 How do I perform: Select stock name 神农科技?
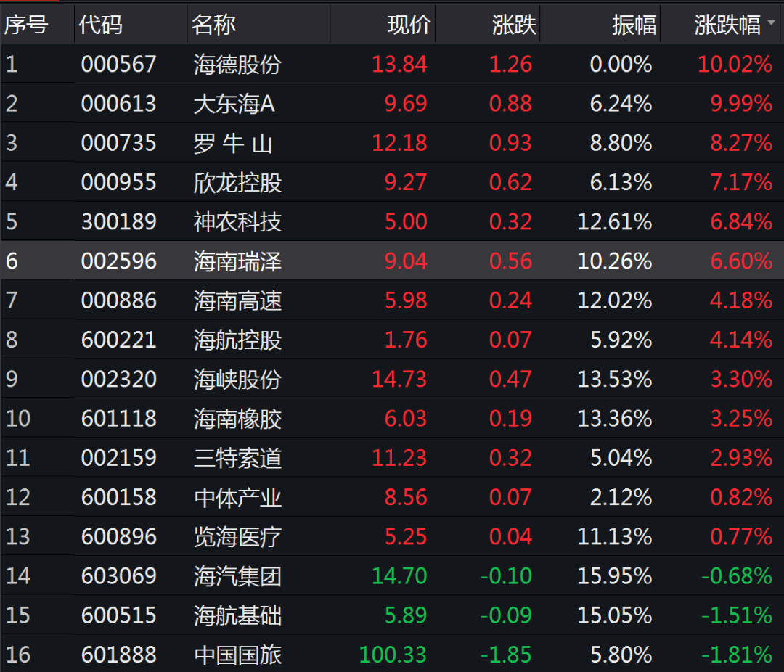click(237, 222)
